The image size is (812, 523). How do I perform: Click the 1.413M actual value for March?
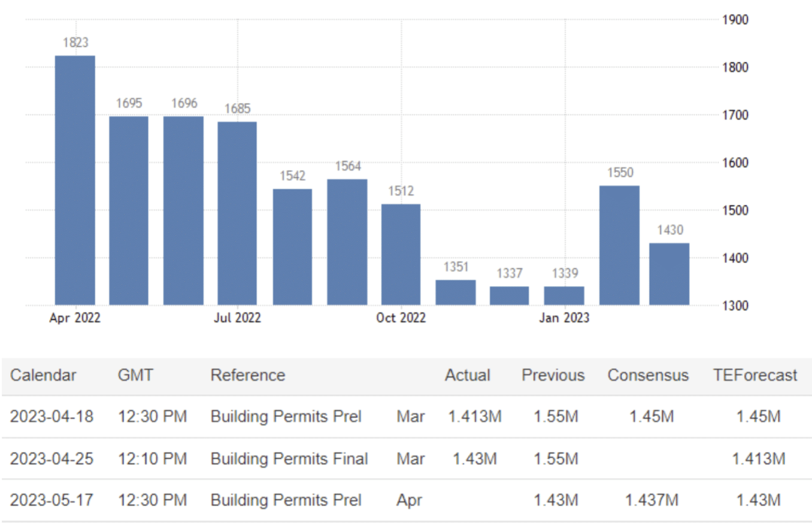[475, 416]
